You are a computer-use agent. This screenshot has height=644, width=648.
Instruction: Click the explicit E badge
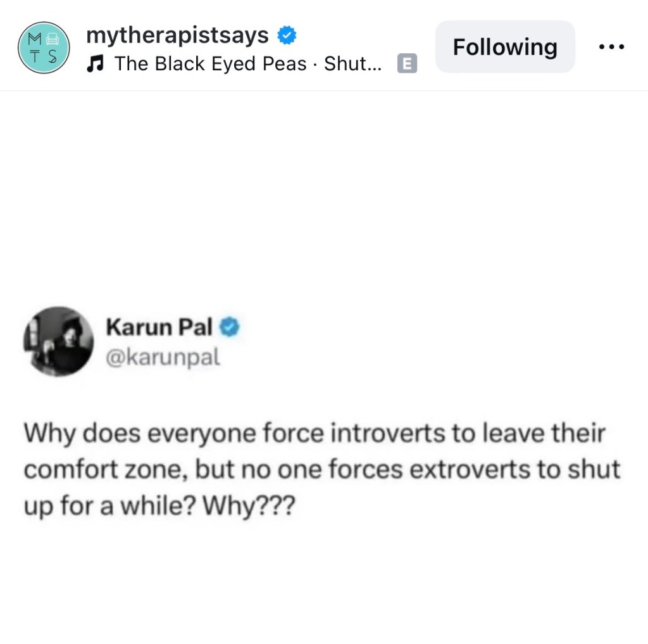tap(407, 63)
